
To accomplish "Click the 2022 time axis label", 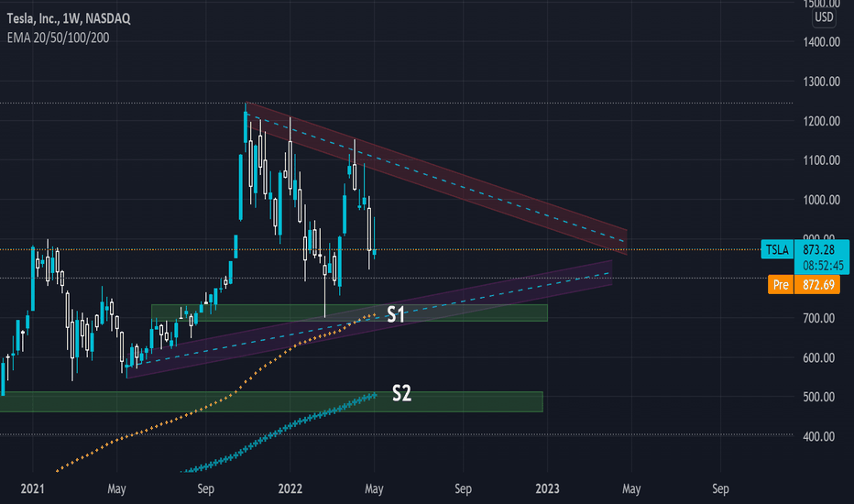I will (290, 488).
